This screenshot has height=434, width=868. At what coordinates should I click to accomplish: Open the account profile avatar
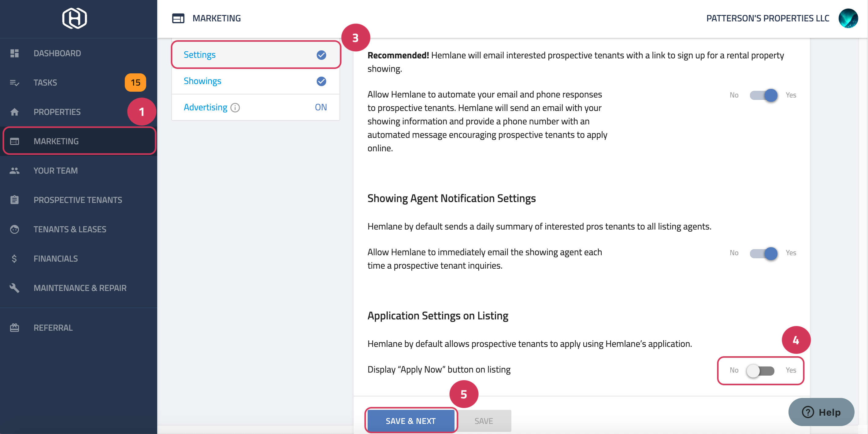[848, 18]
